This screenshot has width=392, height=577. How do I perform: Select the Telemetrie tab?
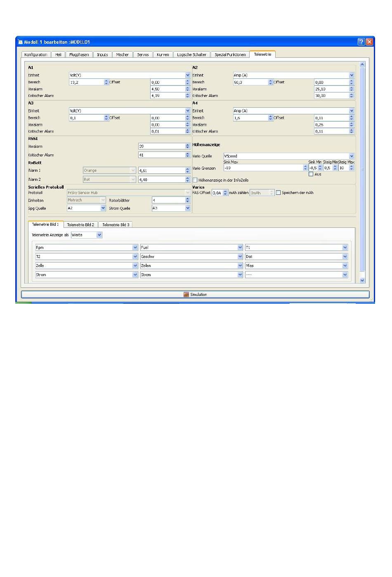point(262,54)
